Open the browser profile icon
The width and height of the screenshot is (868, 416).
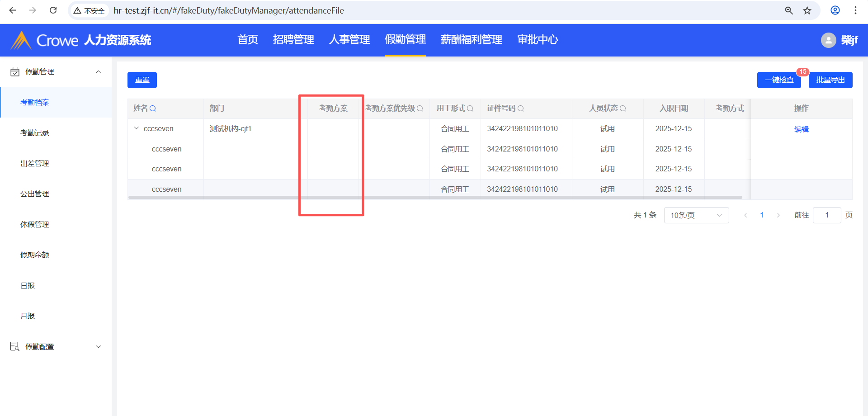[x=835, y=10]
